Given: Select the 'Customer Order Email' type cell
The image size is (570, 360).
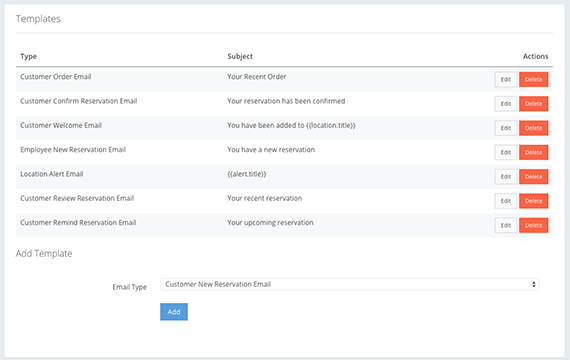Looking at the screenshot, I should tap(56, 77).
